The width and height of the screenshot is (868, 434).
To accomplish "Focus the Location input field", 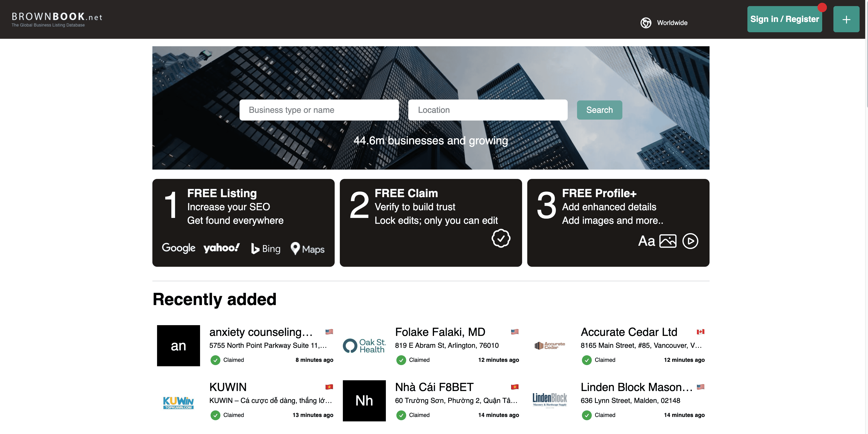I will (x=487, y=110).
